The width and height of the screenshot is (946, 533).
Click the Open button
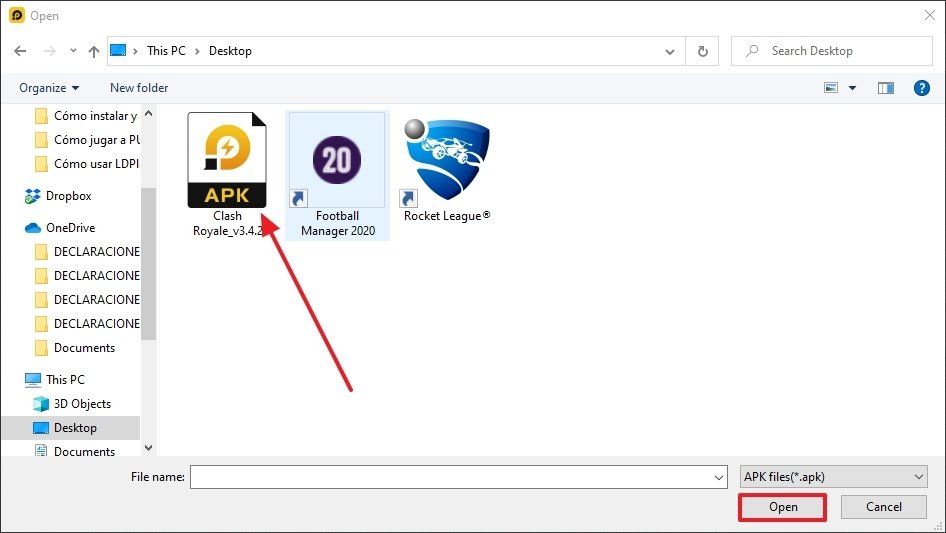tap(783, 507)
